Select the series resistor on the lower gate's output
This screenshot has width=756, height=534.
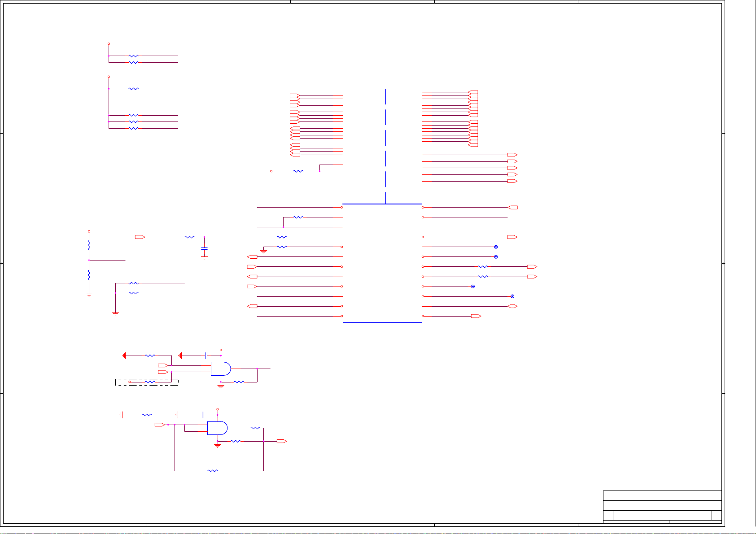click(255, 428)
